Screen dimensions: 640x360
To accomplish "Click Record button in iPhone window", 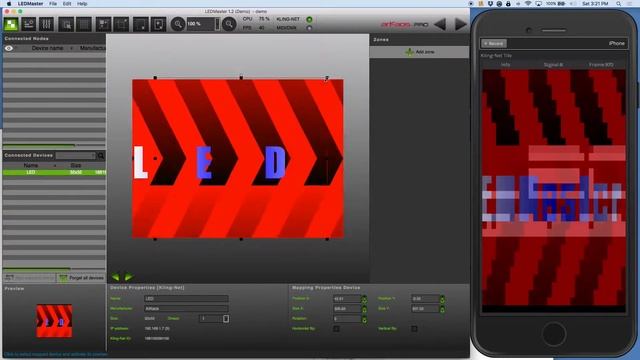I will (493, 43).
